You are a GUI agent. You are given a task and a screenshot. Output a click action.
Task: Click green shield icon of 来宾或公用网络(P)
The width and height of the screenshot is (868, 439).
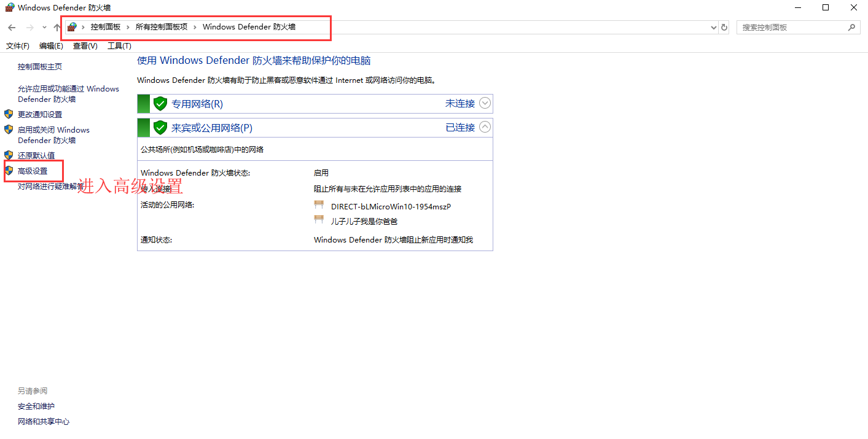160,128
